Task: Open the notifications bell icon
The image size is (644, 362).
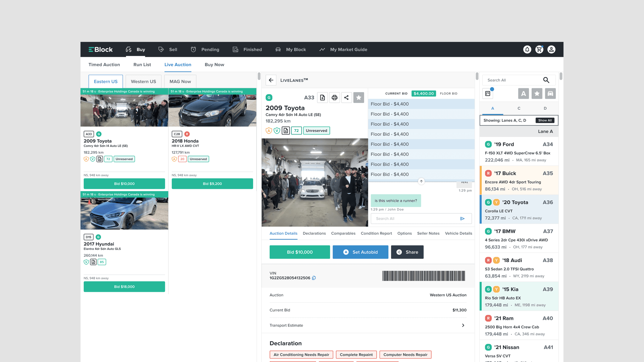Action: point(527,49)
